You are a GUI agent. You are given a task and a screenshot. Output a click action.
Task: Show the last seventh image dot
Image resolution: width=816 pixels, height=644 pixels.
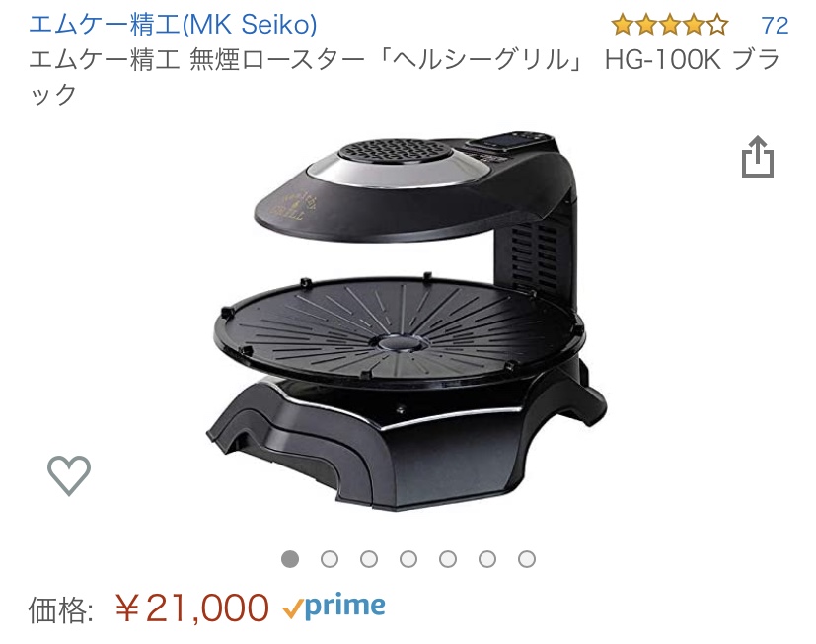pos(527,559)
